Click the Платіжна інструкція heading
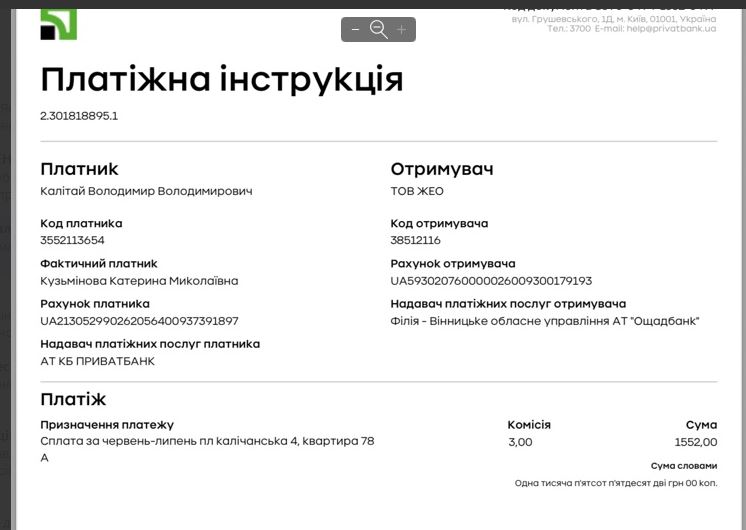 221,78
